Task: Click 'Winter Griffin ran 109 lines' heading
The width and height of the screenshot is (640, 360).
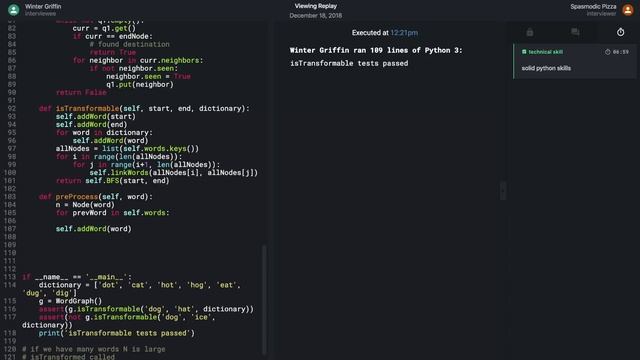Action: (x=376, y=50)
